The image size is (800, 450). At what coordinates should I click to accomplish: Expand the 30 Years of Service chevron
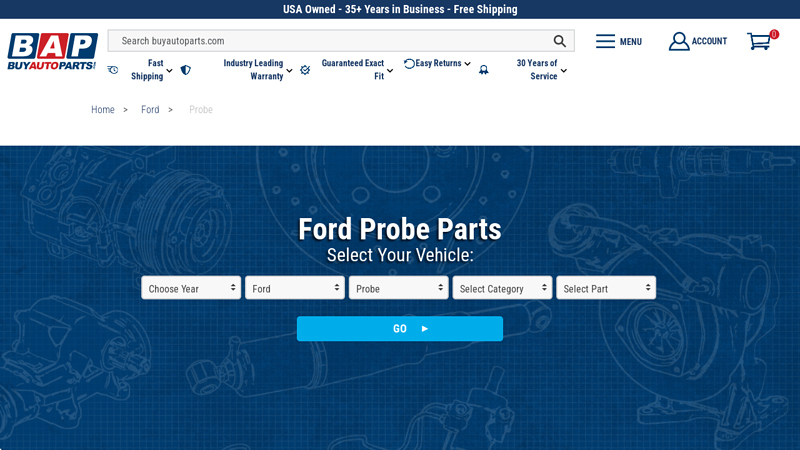(564, 70)
